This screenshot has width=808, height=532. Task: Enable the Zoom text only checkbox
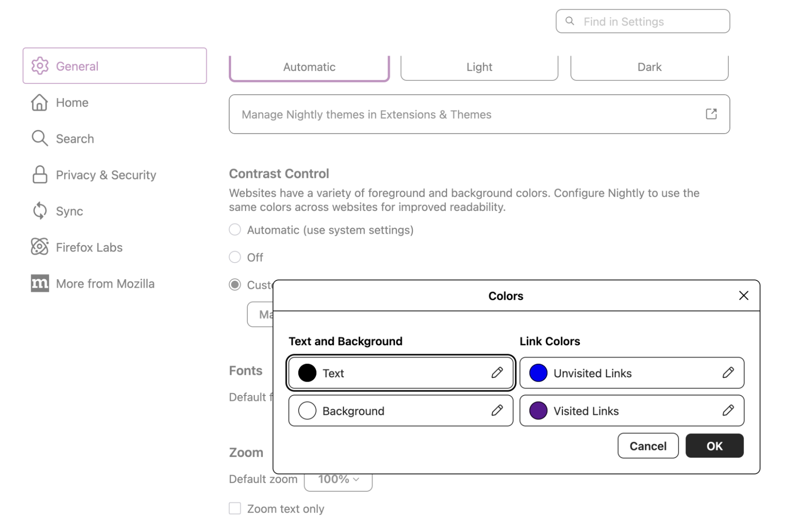coord(235,508)
